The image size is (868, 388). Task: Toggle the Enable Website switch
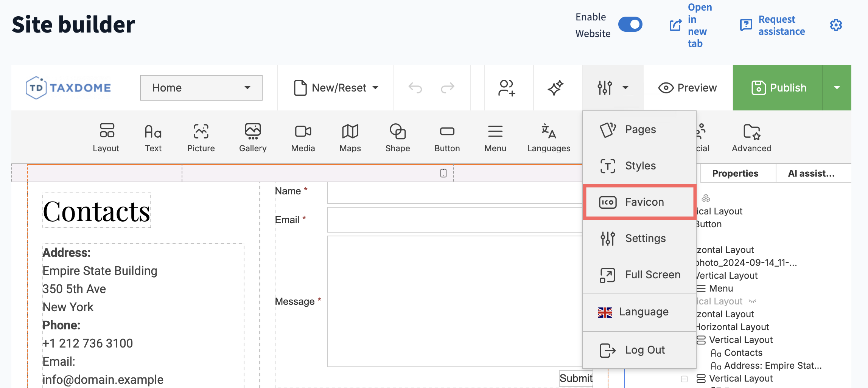(630, 25)
